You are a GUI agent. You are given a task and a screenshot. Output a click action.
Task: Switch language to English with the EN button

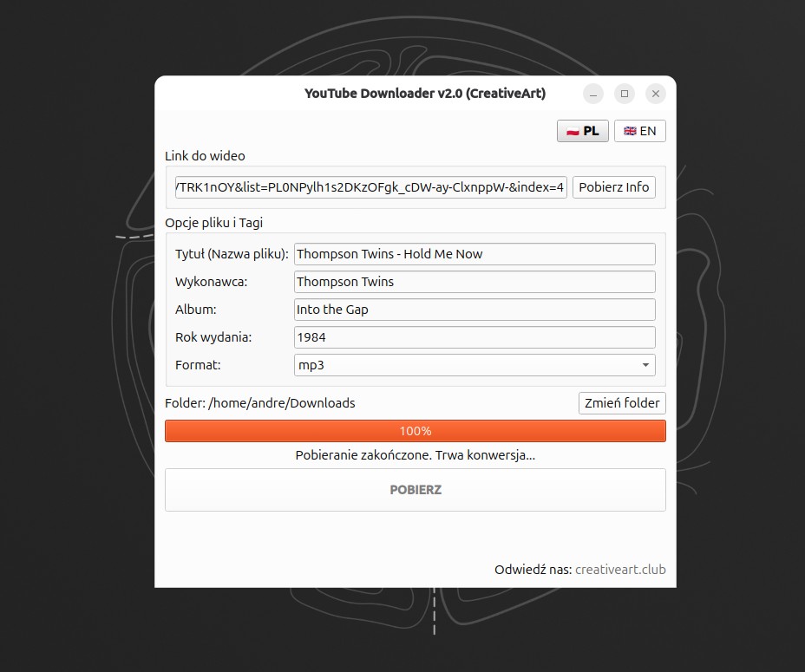639,131
